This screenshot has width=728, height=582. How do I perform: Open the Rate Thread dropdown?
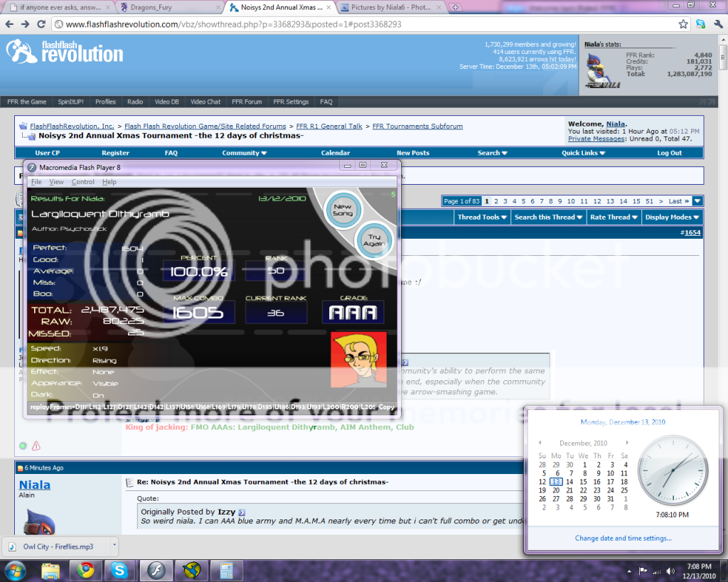[x=614, y=217]
